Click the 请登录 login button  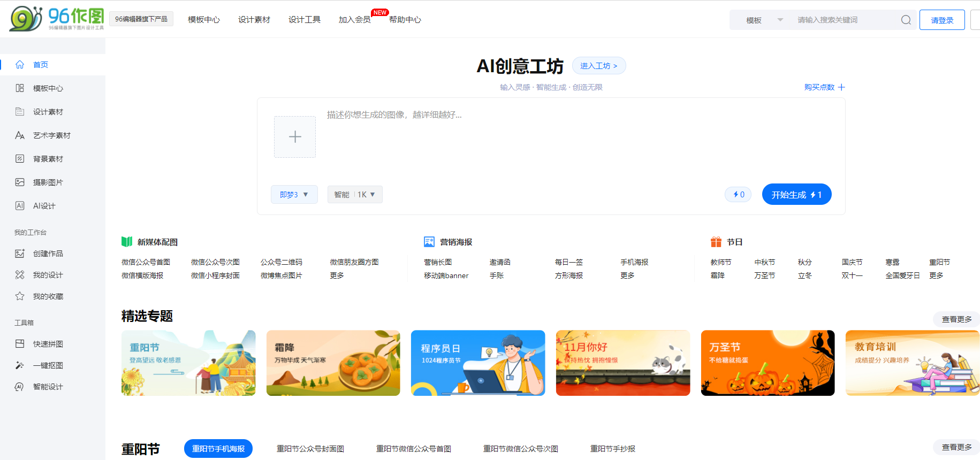[x=942, y=20]
